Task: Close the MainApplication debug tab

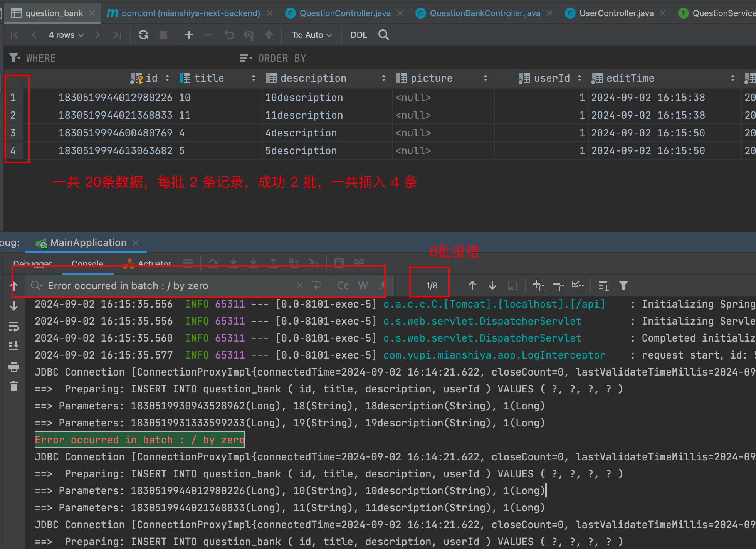Action: [x=136, y=243]
